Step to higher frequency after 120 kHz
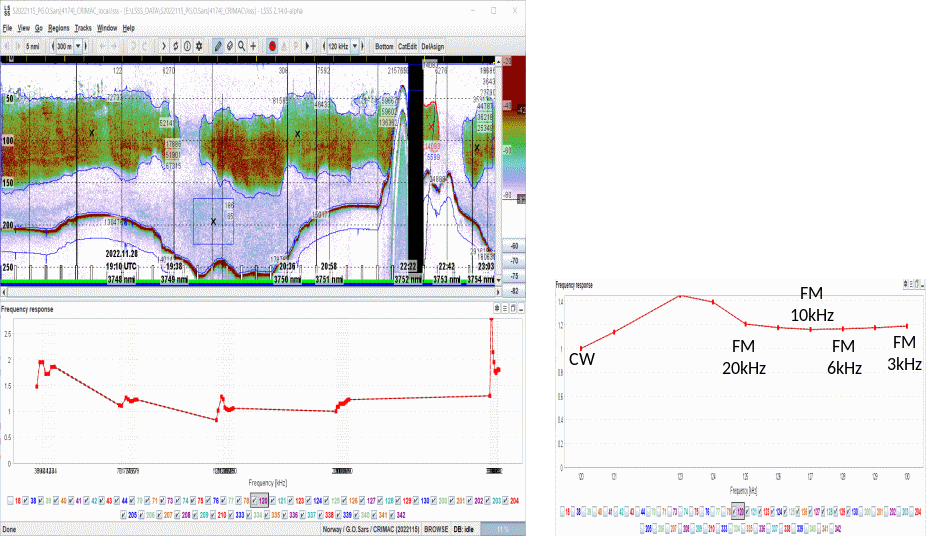Screen dimensions: 933x536 pyautogui.click(x=362, y=46)
